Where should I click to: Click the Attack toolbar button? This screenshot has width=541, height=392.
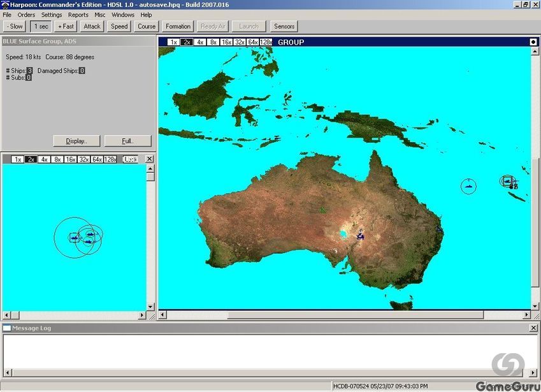[92, 26]
